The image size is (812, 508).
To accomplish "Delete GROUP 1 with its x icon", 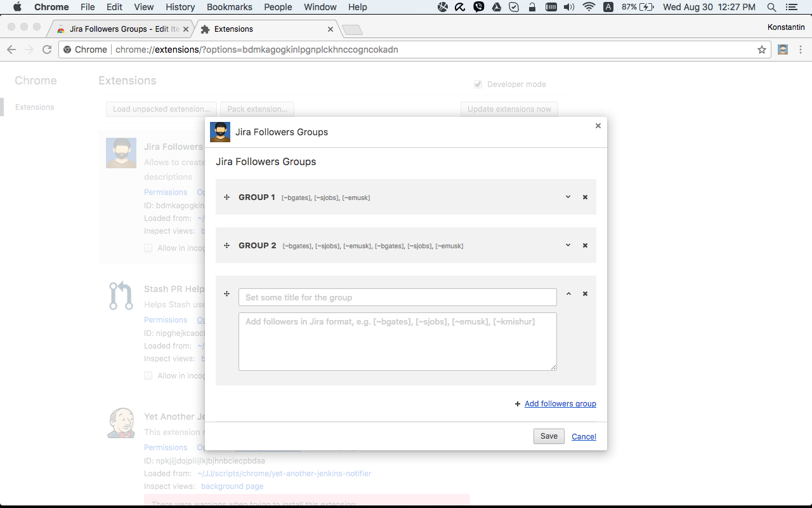I will 585,197.
